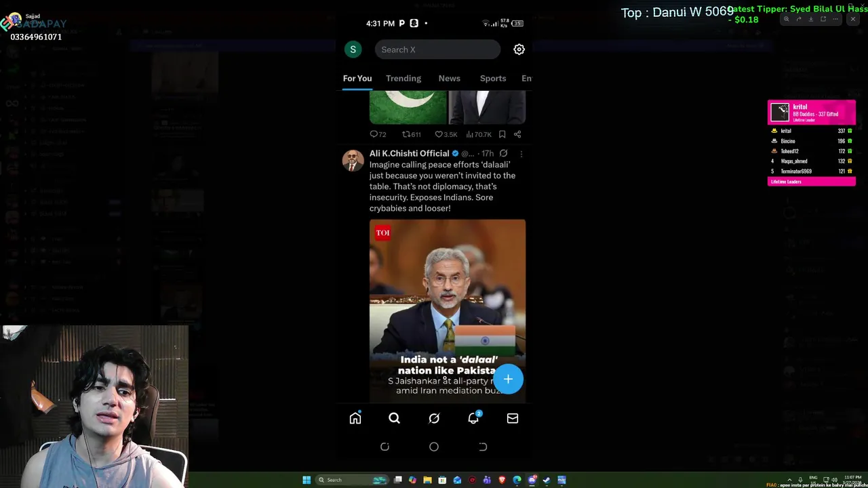Open the green S profile avatar
Viewport: 868px width, 488px height.
coord(353,49)
